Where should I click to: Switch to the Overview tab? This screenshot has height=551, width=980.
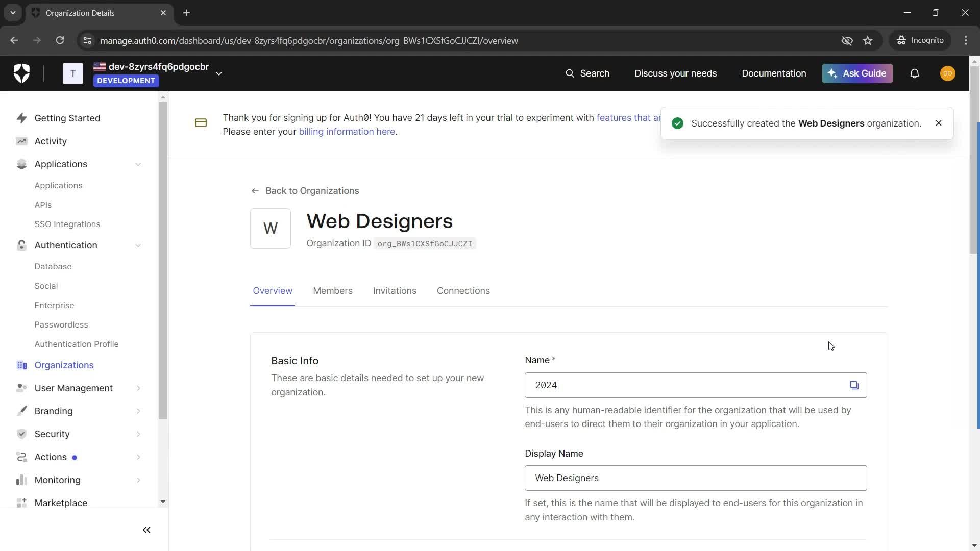click(x=273, y=291)
